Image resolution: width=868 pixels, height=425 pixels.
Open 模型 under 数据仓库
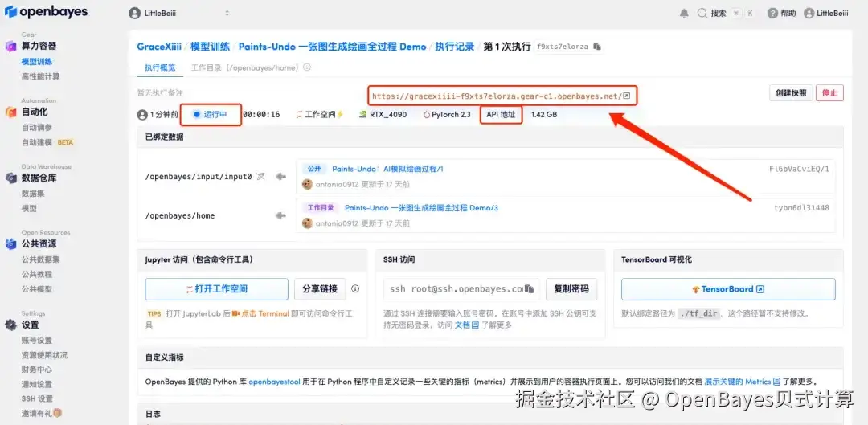pos(30,208)
